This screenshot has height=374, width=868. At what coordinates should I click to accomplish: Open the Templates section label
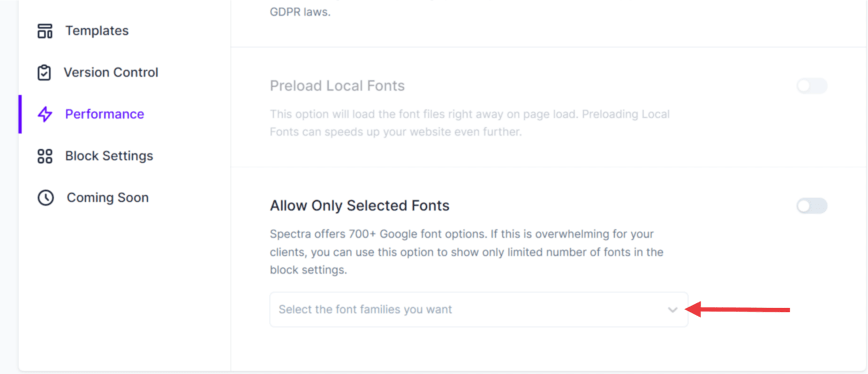click(x=96, y=31)
